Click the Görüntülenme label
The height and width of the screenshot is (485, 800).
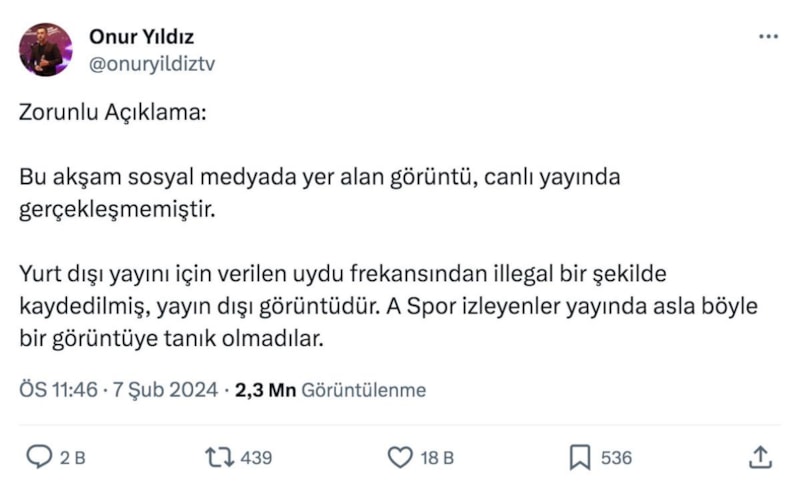[363, 390]
